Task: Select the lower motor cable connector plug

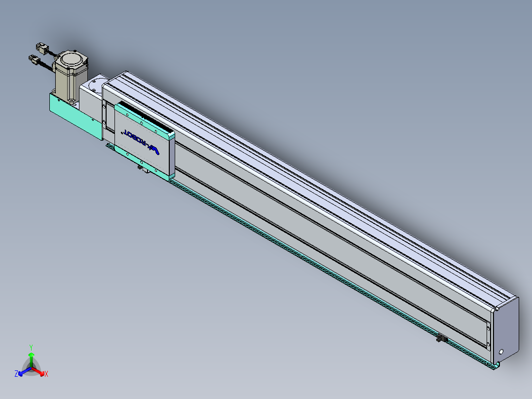Action: [35, 60]
